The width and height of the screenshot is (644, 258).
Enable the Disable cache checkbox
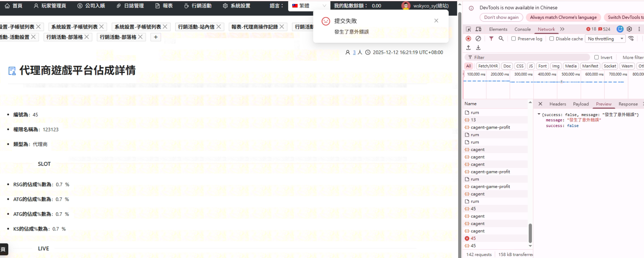[x=552, y=39]
